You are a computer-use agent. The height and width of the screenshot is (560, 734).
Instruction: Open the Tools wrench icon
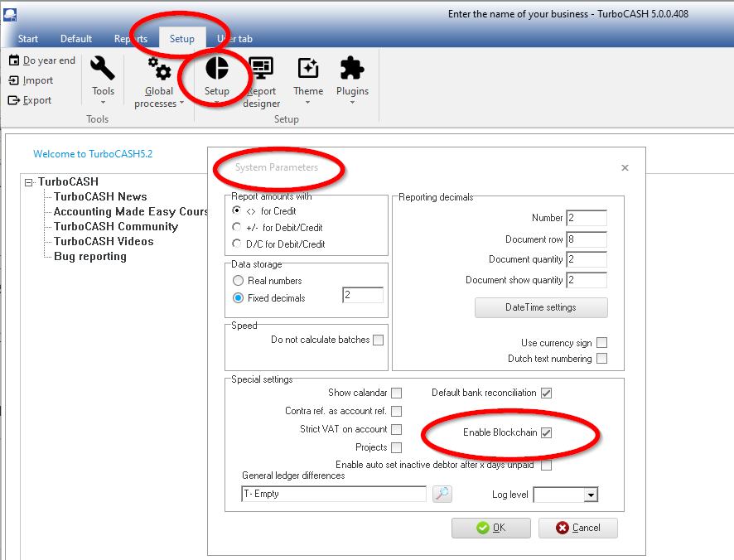pyautogui.click(x=103, y=68)
